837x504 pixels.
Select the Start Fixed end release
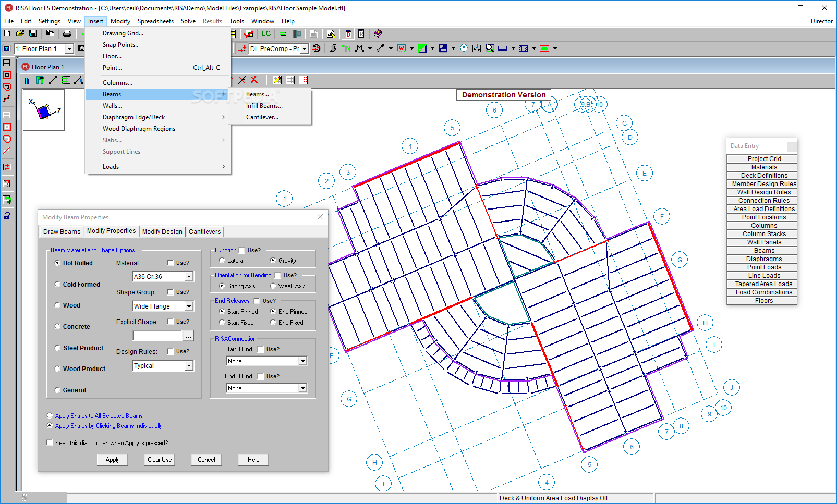click(222, 323)
